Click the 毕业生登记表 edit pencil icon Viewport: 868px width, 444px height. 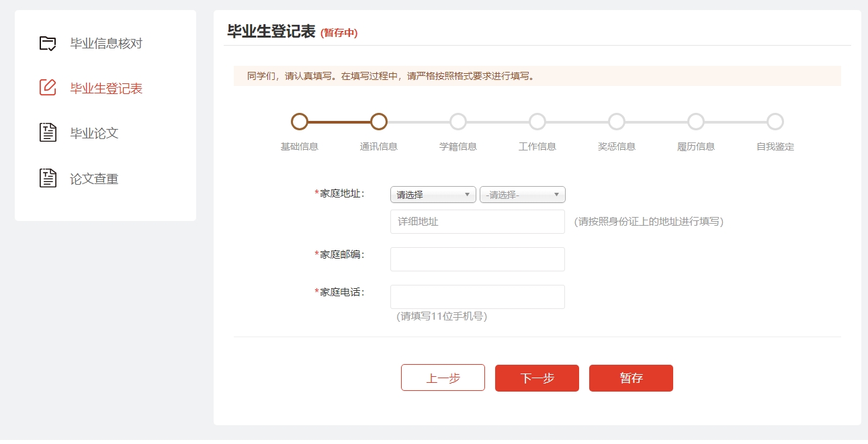(x=48, y=88)
